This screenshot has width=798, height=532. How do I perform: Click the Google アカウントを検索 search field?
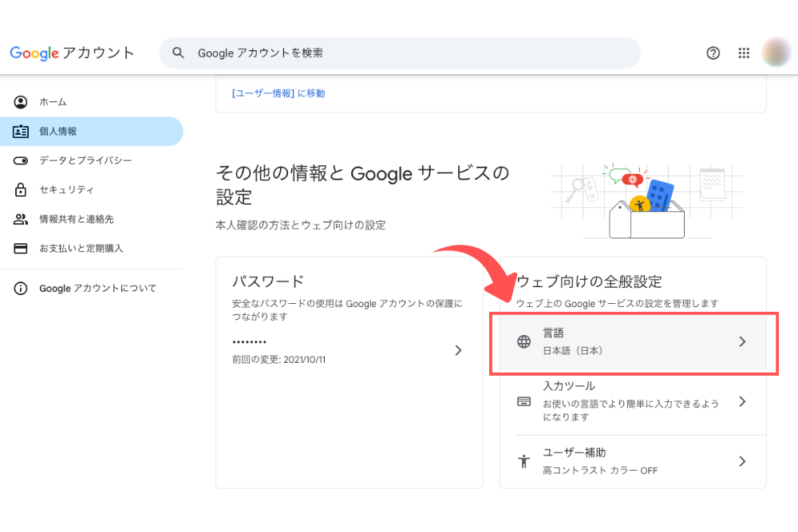coord(399,53)
